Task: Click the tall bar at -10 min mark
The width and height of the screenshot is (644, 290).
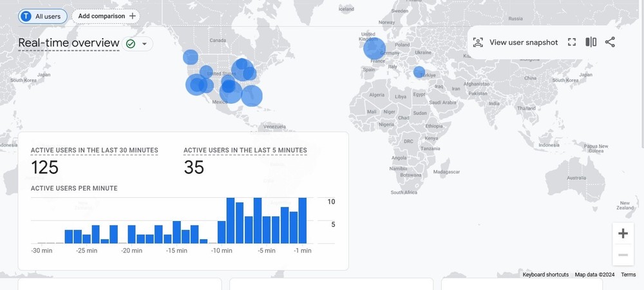Action: pos(222,232)
